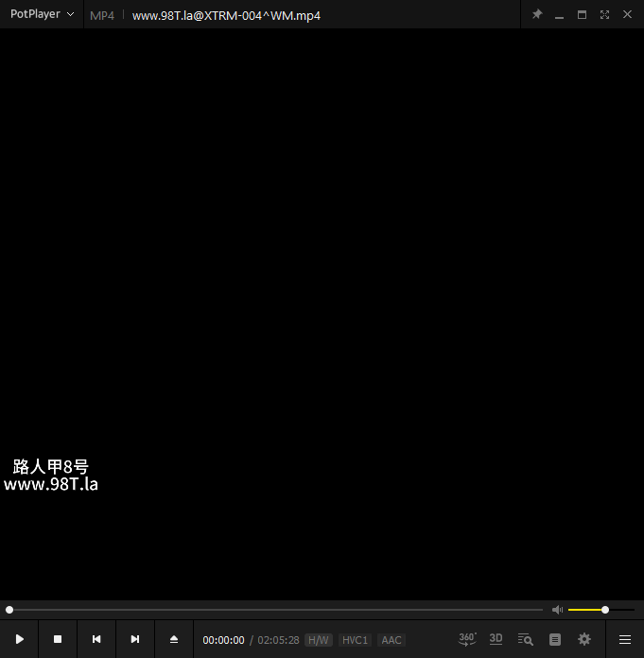Expand the PotPlayer main menu dropdown
This screenshot has height=658, width=644.
pyautogui.click(x=42, y=14)
